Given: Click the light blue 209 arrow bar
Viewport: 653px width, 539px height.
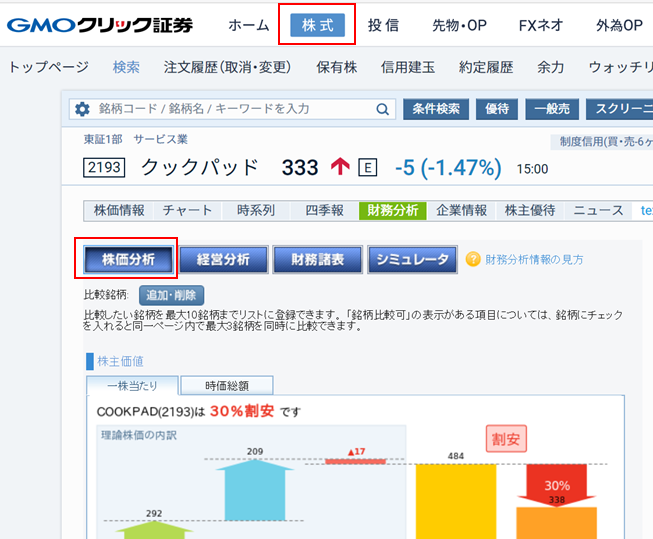Looking at the screenshot, I should pos(255,490).
